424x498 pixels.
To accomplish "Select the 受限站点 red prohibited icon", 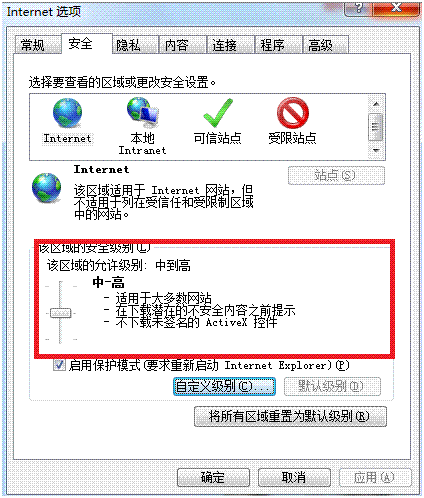I will [x=293, y=113].
